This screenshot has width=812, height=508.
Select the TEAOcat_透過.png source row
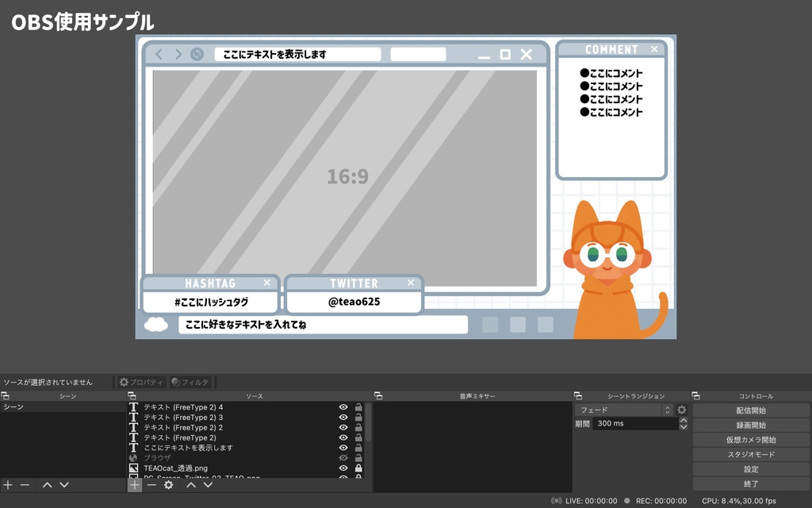pos(247,468)
